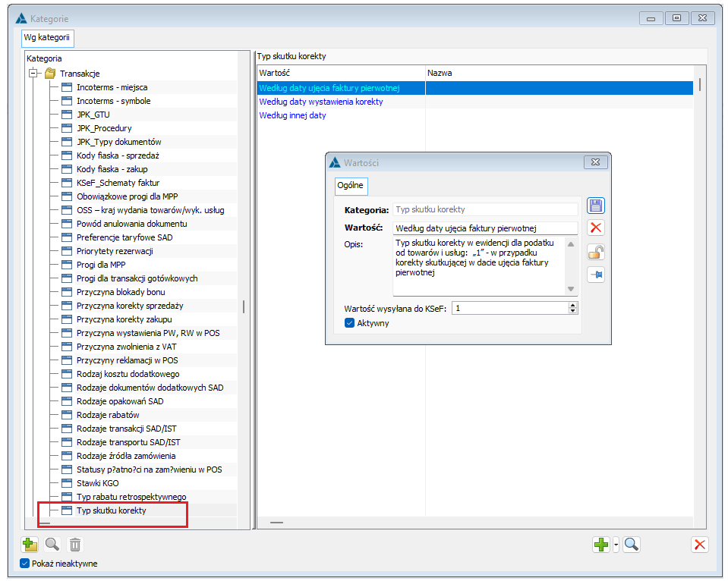Click into the Wartość text field

click(485, 228)
